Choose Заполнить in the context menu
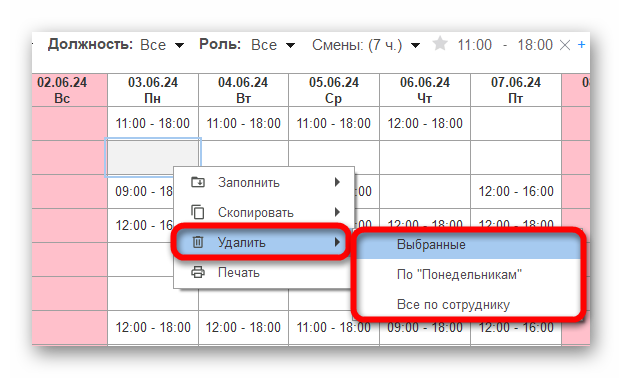This screenshot has height=378, width=622. (263, 182)
